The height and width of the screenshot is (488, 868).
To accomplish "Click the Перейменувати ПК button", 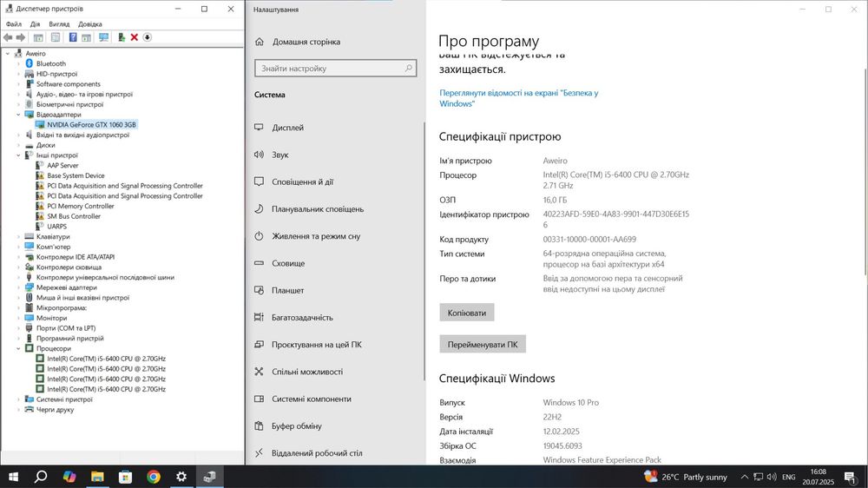I will click(x=483, y=345).
